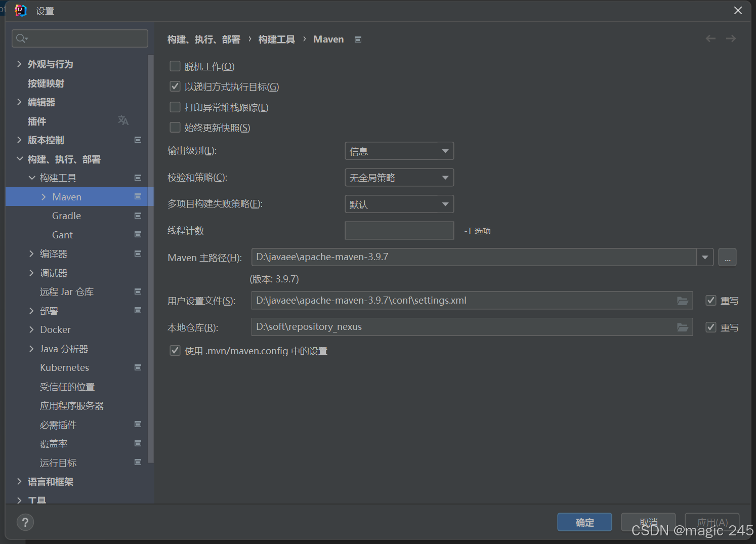756x544 pixels.
Task: Click the ... browse button for Maven 主路径
Action: (x=727, y=257)
